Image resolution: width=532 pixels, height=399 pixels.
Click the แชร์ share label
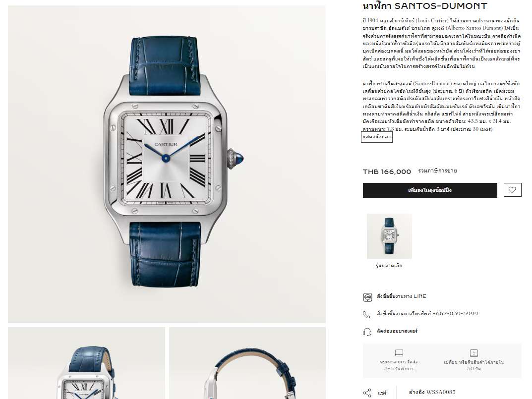[382, 393]
